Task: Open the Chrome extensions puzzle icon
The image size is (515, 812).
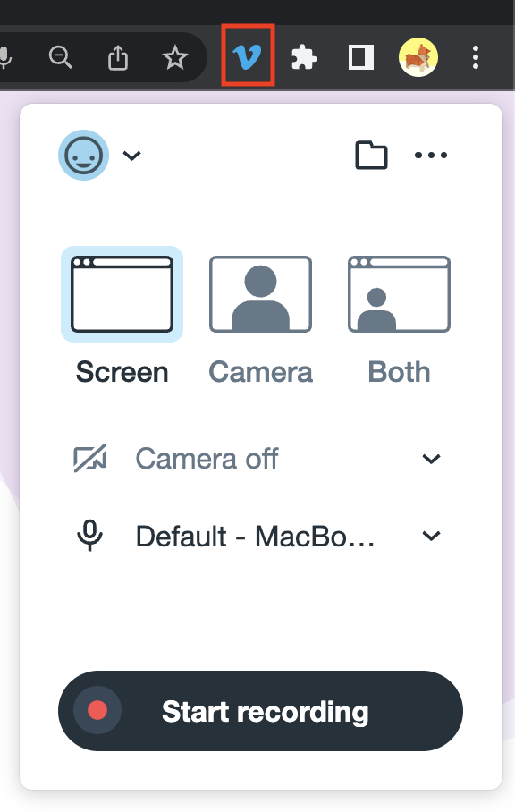Action: click(304, 57)
